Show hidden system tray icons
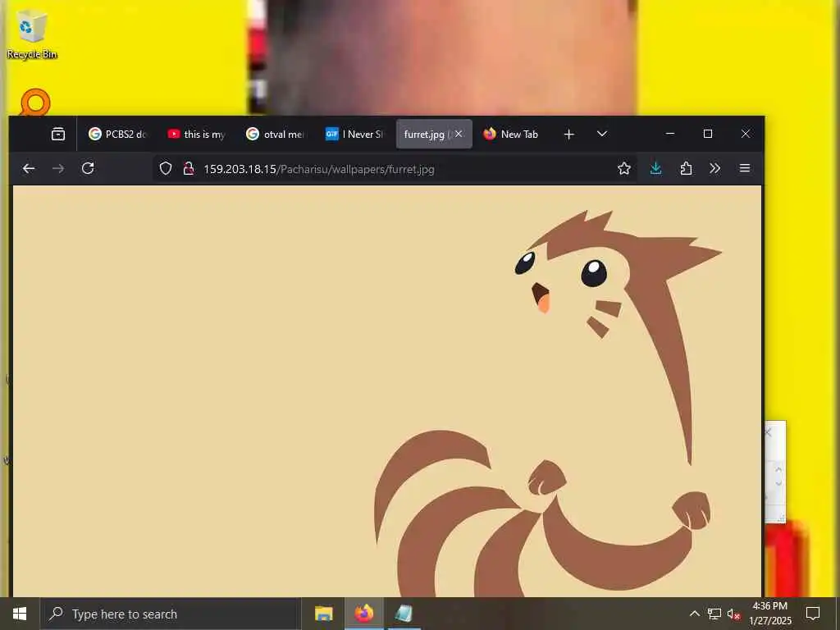Screen dimensions: 840x630 [694, 614]
